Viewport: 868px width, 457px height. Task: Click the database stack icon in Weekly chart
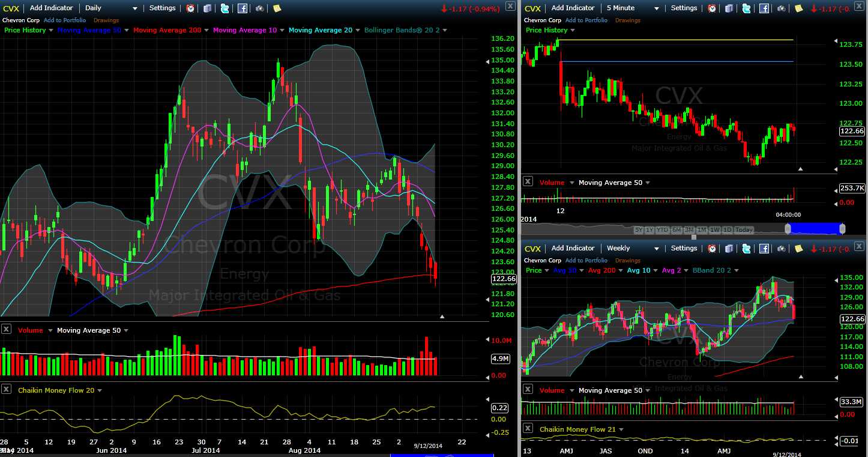pyautogui.click(x=729, y=249)
